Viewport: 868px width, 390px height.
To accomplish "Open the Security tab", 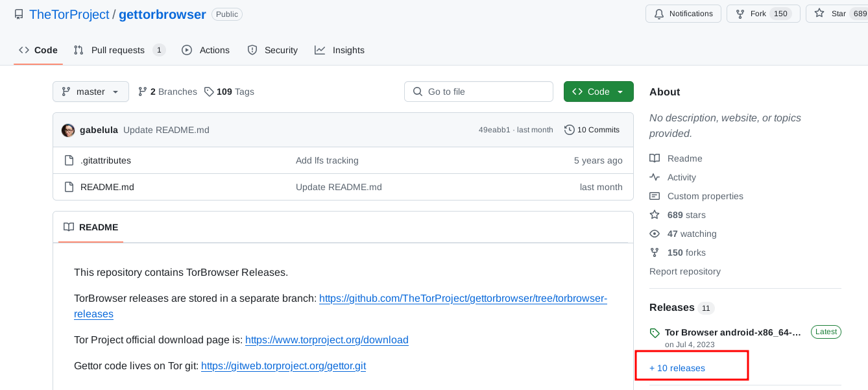I will [x=272, y=50].
